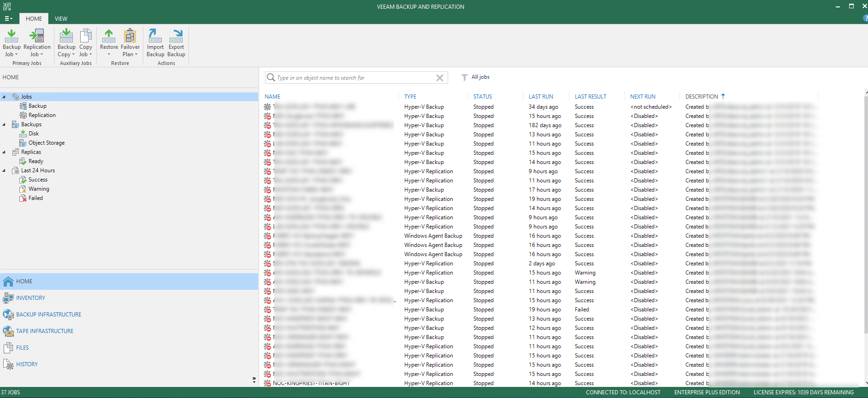
Task: Collapse the Jobs tree node
Action: (4, 97)
